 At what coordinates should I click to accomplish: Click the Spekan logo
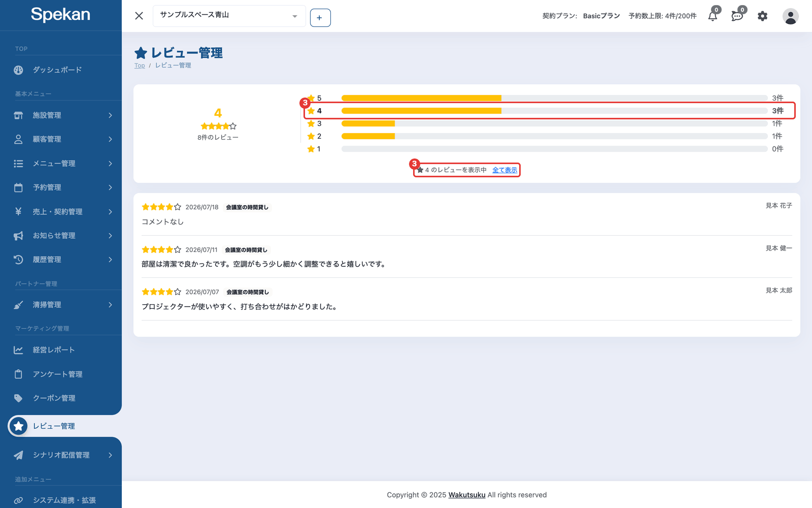pos(60,14)
